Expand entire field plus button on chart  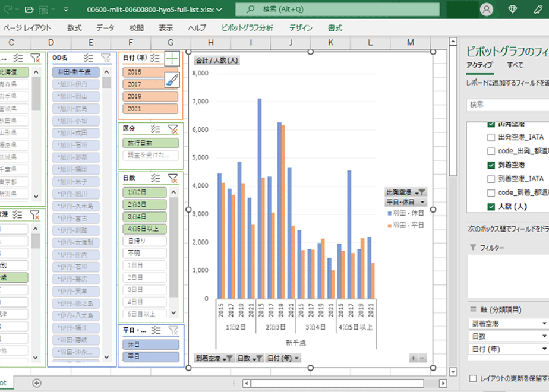click(x=414, y=358)
